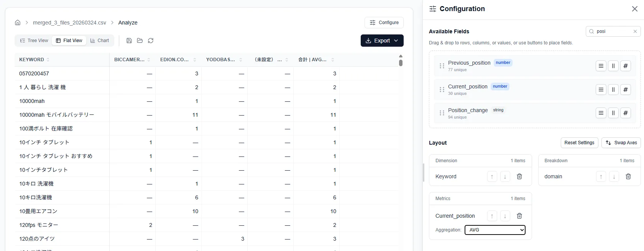Click the Reset Settings button
This screenshot has width=644, height=251.
(579, 143)
